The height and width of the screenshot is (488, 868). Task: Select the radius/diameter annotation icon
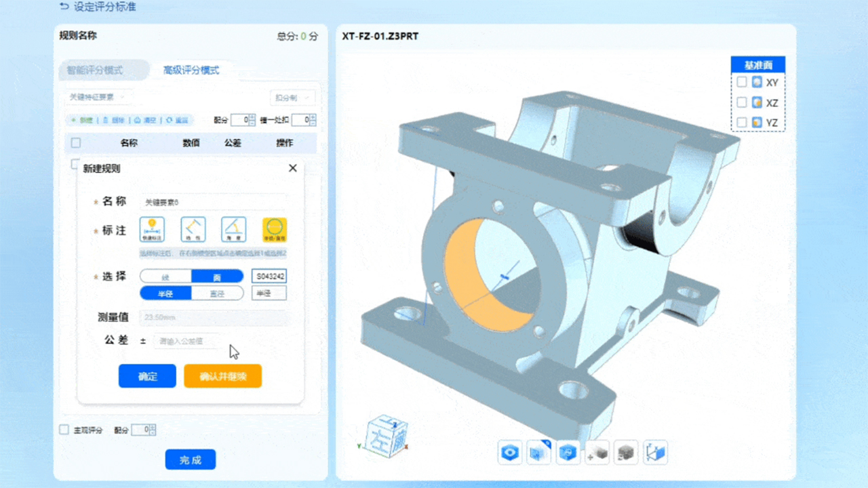pyautogui.click(x=275, y=230)
